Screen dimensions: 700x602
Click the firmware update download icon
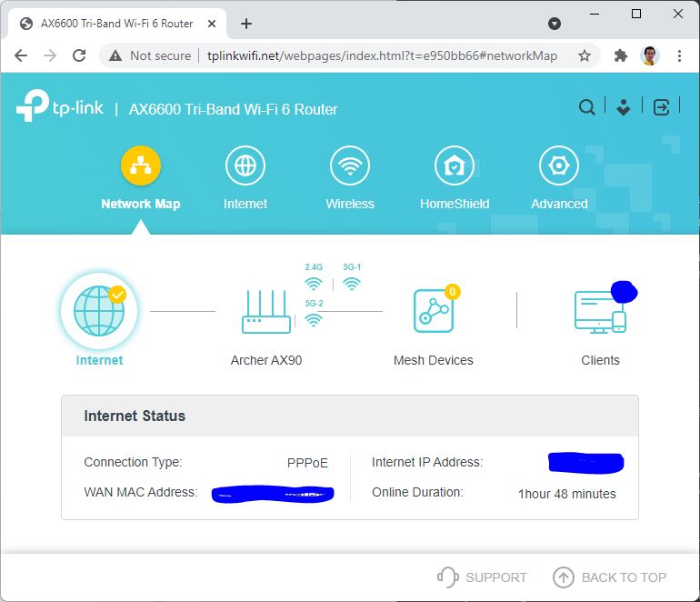coord(624,107)
